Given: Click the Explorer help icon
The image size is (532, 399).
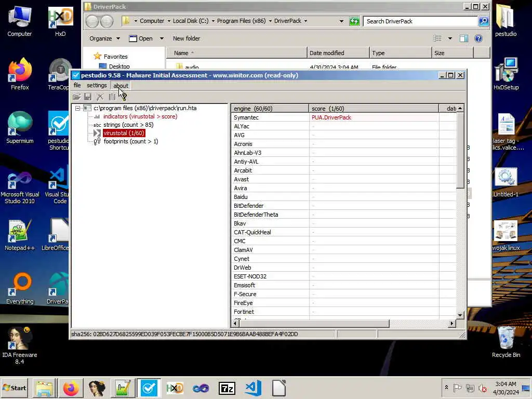Looking at the screenshot, I should [x=478, y=38].
